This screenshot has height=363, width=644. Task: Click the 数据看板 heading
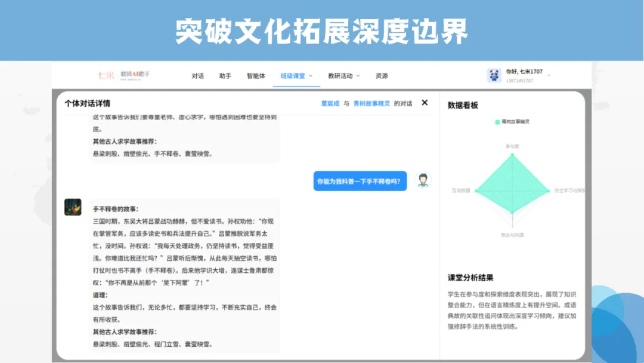coord(463,105)
